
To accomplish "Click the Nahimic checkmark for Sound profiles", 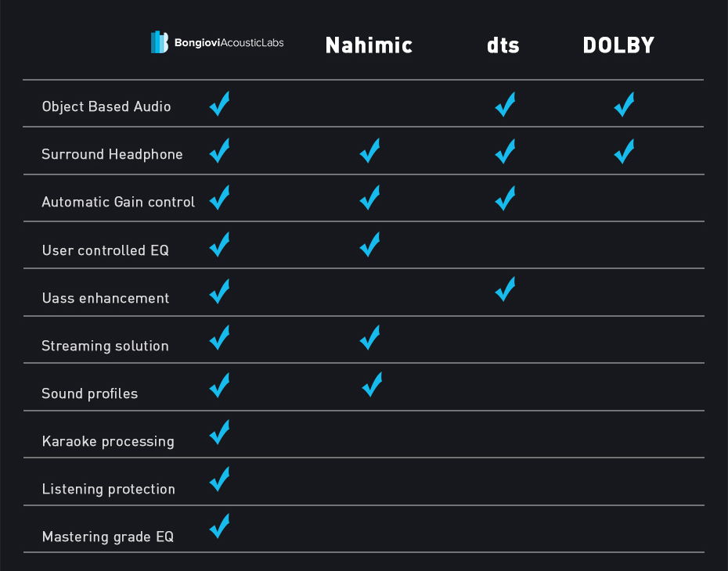I will coord(373,384).
